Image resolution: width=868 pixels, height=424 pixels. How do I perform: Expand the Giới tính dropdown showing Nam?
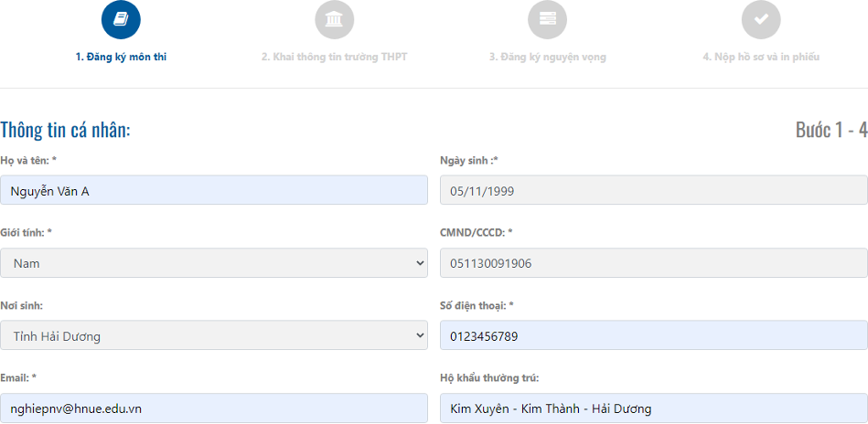[x=214, y=263]
